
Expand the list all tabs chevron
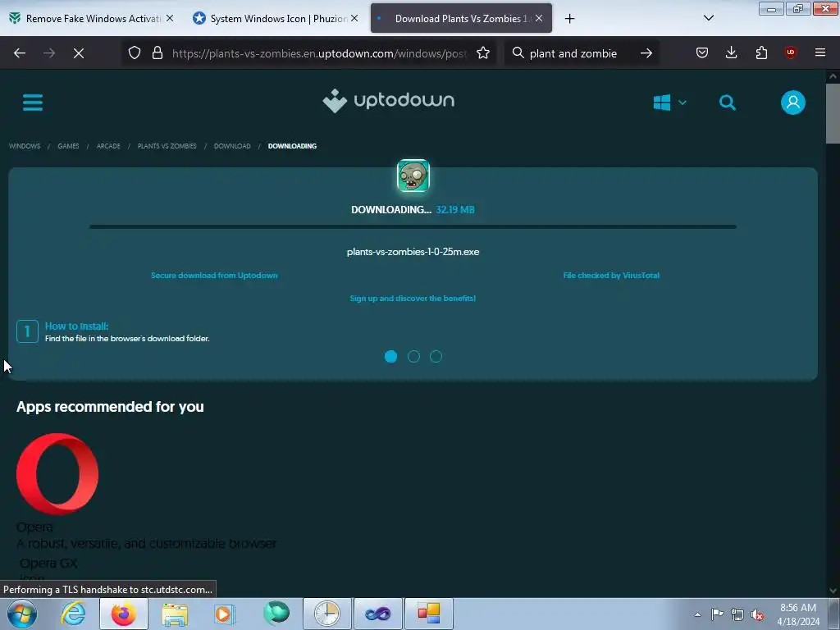pos(708,18)
